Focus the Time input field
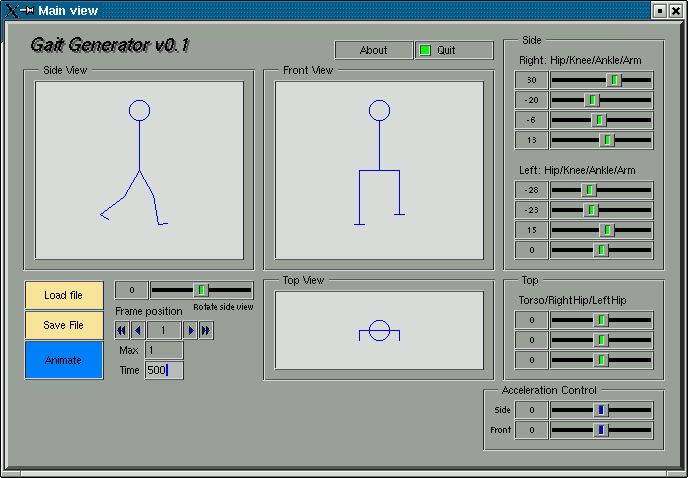The width and height of the screenshot is (688, 478). pos(164,370)
